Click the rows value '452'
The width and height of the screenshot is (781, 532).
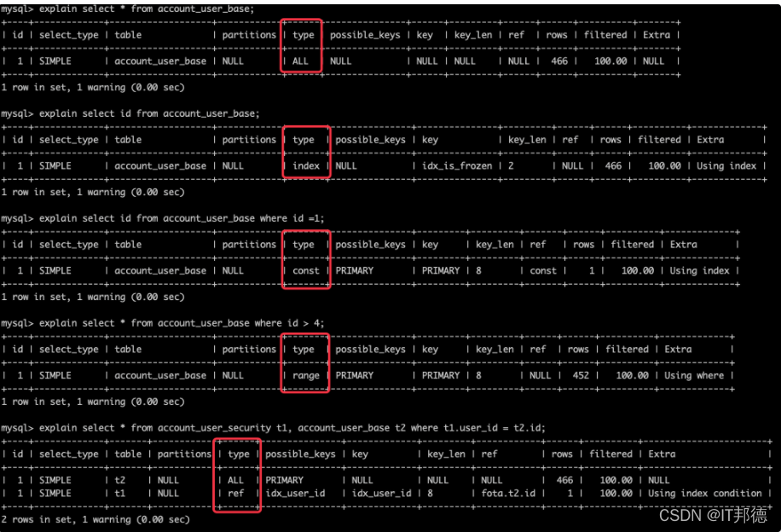click(581, 376)
